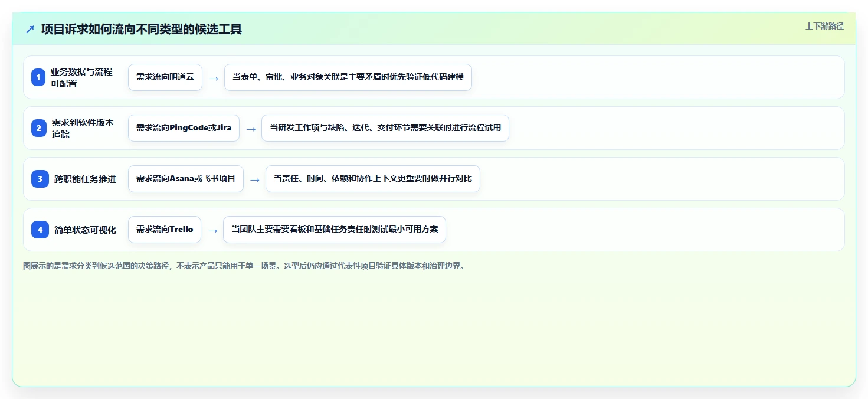Click the 需求流向PingCode或Jira box

[184, 128]
